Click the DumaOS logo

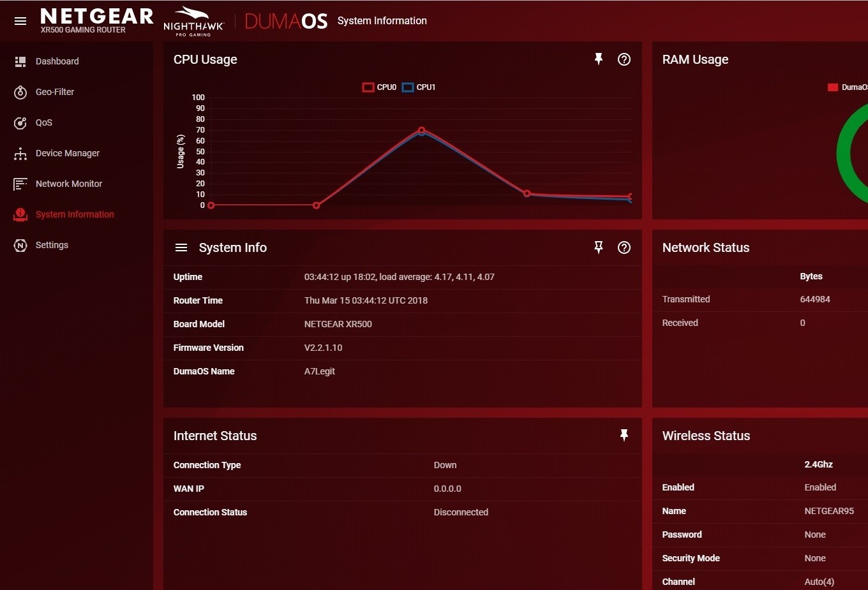(286, 21)
